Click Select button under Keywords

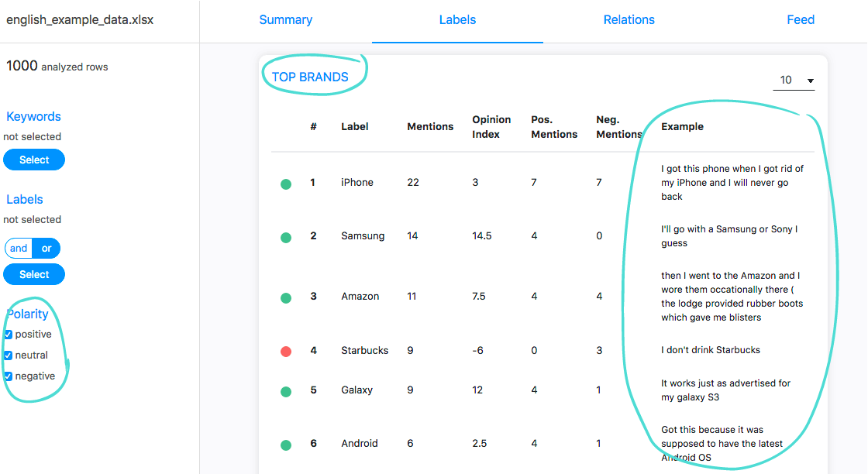click(x=34, y=160)
